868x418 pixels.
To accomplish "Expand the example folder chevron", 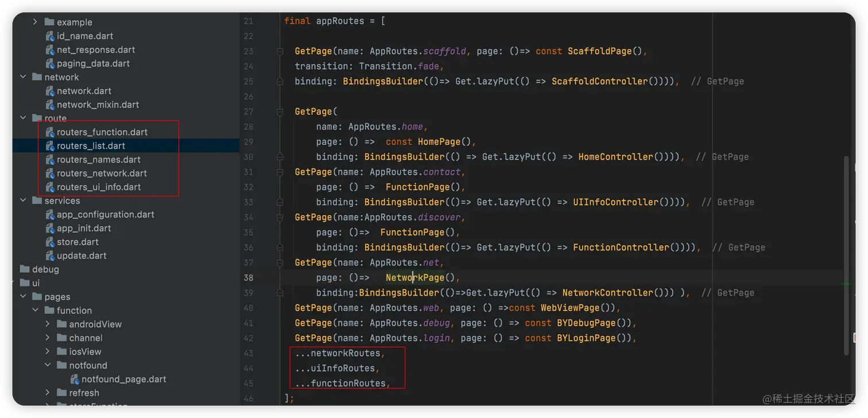I will coord(35,22).
